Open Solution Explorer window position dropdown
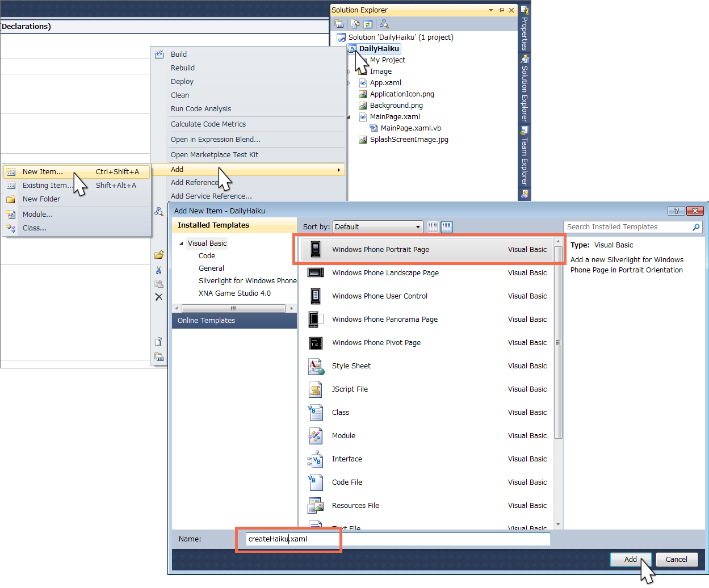Viewport: 709px width, 588px height. pos(491,10)
